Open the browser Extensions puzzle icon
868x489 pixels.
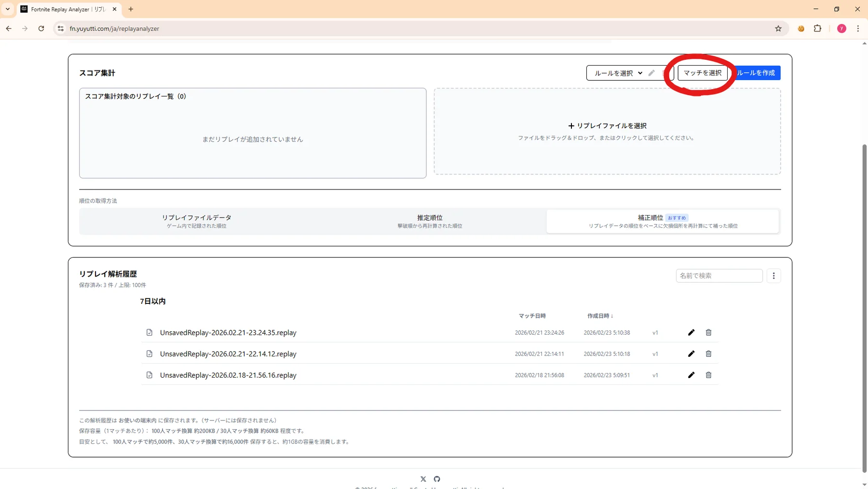pos(817,28)
